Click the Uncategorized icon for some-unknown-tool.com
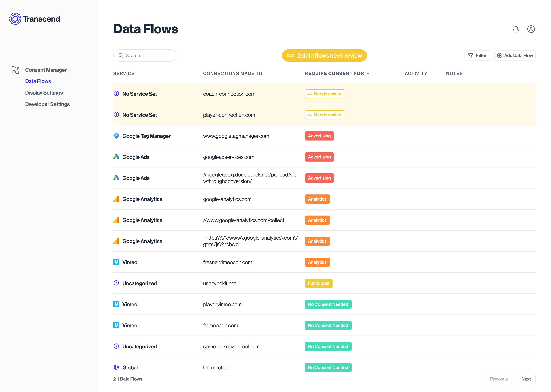The width and height of the screenshot is (551, 392). pyautogui.click(x=116, y=346)
